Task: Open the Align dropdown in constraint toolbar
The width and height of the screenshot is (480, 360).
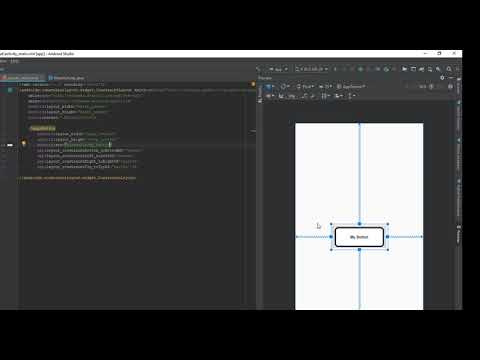Action: 339,96
